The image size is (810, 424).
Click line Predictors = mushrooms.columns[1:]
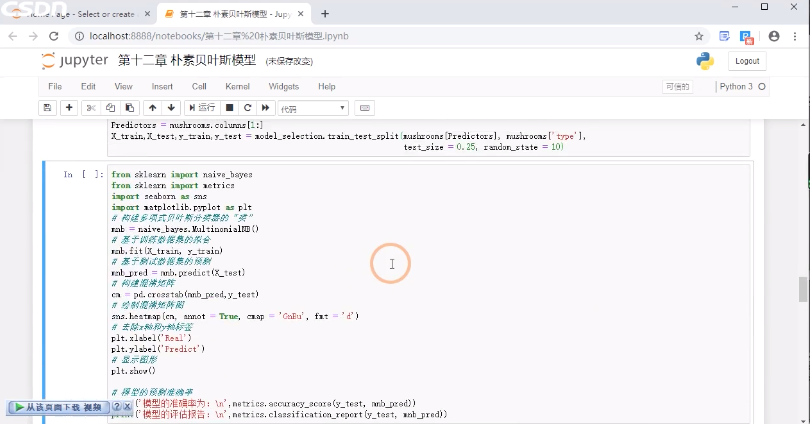[187, 125]
